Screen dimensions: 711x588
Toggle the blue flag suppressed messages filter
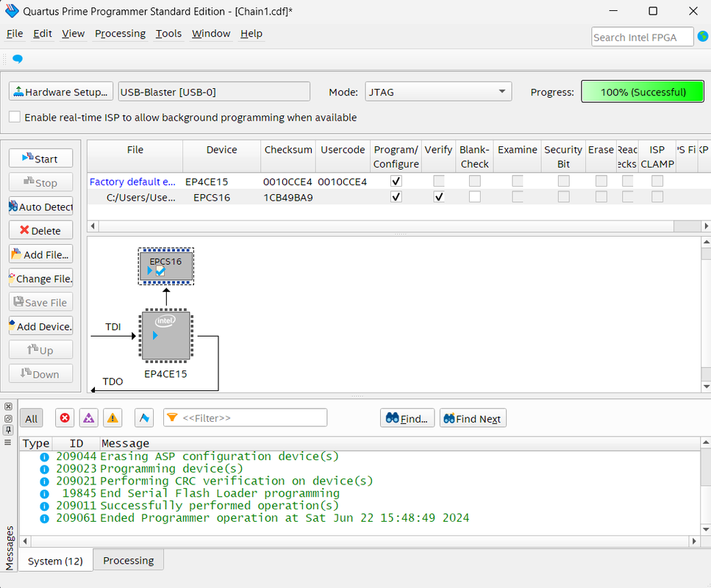[x=144, y=418]
